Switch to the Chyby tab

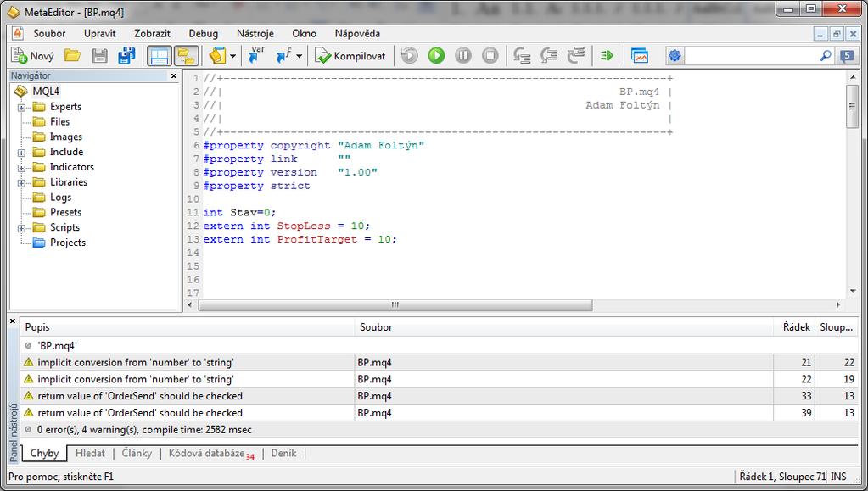44,453
